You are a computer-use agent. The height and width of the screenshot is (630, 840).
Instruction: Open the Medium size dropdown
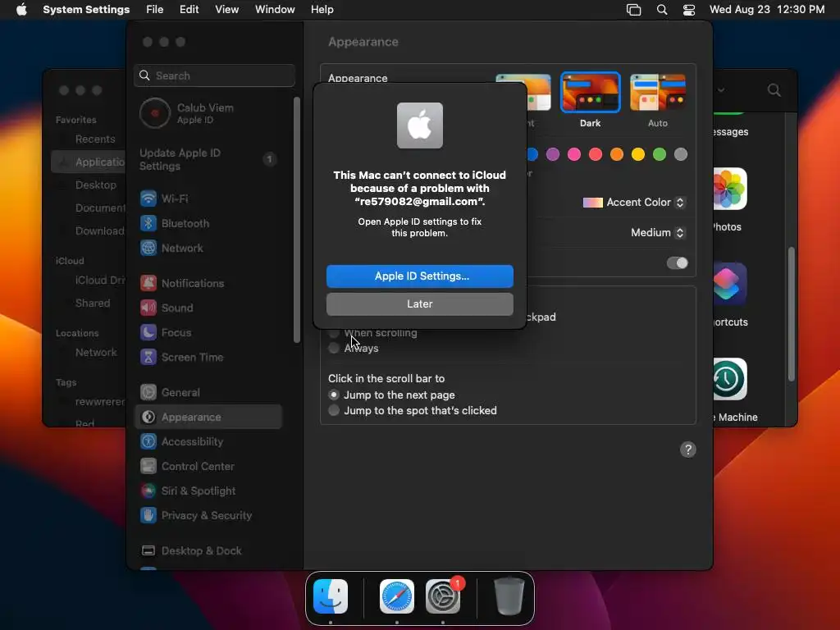657,232
